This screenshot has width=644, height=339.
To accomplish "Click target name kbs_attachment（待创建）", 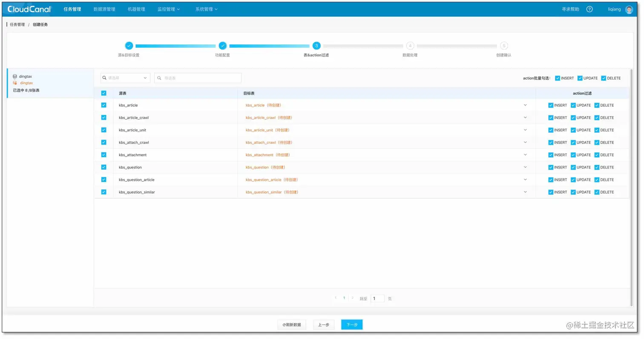I will 268,155.
